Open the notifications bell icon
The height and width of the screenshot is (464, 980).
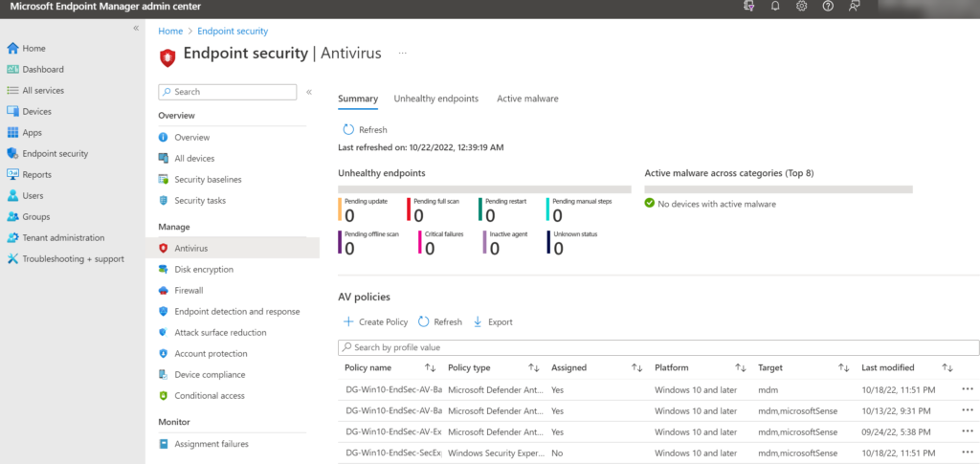tap(775, 7)
